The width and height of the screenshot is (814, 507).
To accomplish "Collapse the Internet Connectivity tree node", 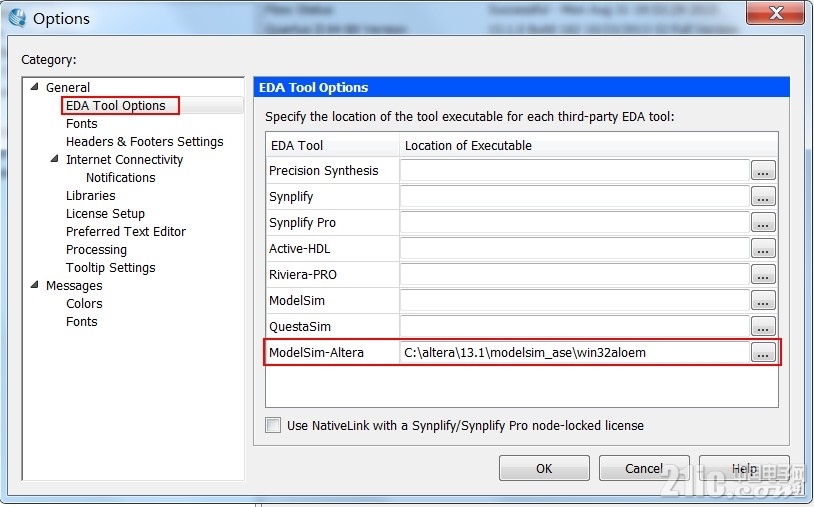I will 55,159.
